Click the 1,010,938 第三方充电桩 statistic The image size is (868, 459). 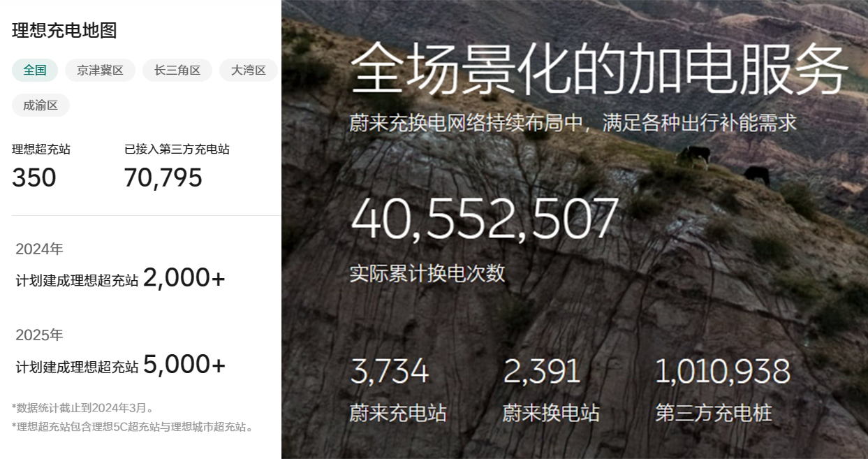tap(722, 372)
